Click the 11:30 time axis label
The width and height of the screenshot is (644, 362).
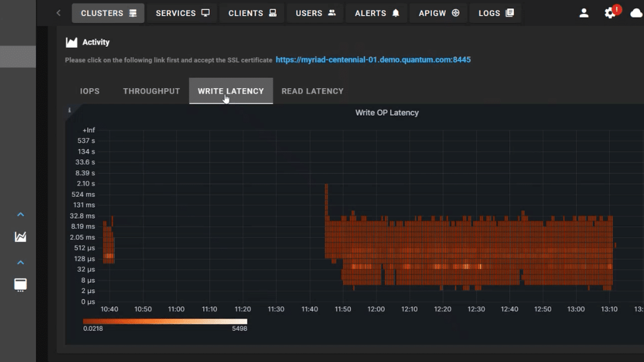point(276,309)
